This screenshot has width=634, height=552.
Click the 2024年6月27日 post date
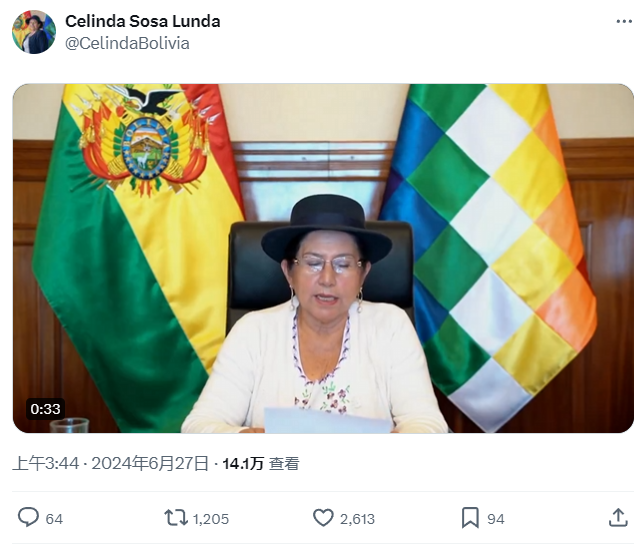coord(150,463)
